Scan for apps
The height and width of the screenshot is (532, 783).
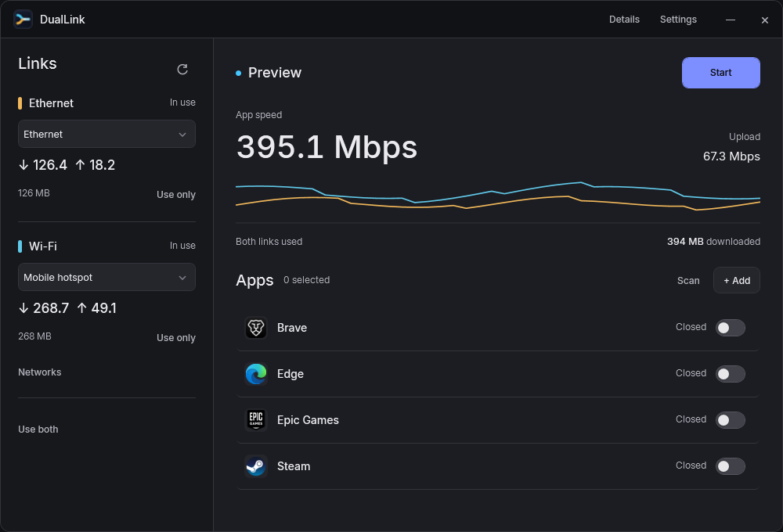click(x=688, y=280)
